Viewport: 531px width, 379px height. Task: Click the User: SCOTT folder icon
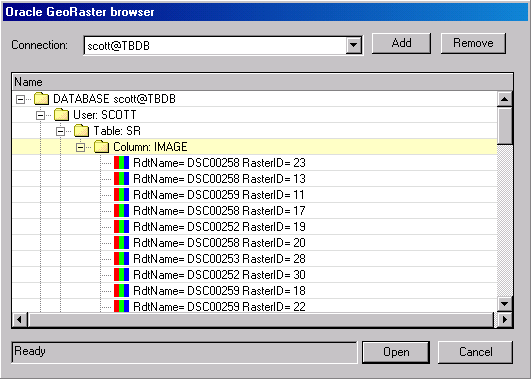62,115
